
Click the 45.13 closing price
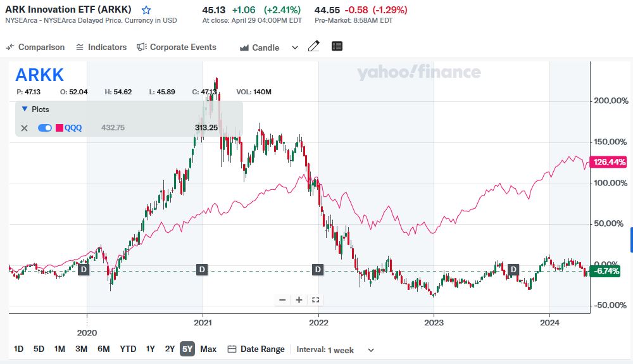[214, 9]
